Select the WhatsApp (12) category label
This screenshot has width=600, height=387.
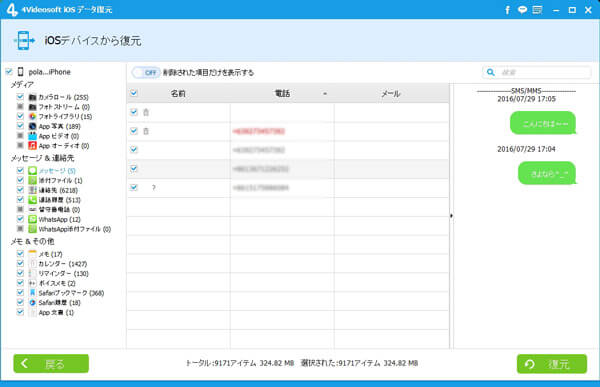[x=59, y=220]
